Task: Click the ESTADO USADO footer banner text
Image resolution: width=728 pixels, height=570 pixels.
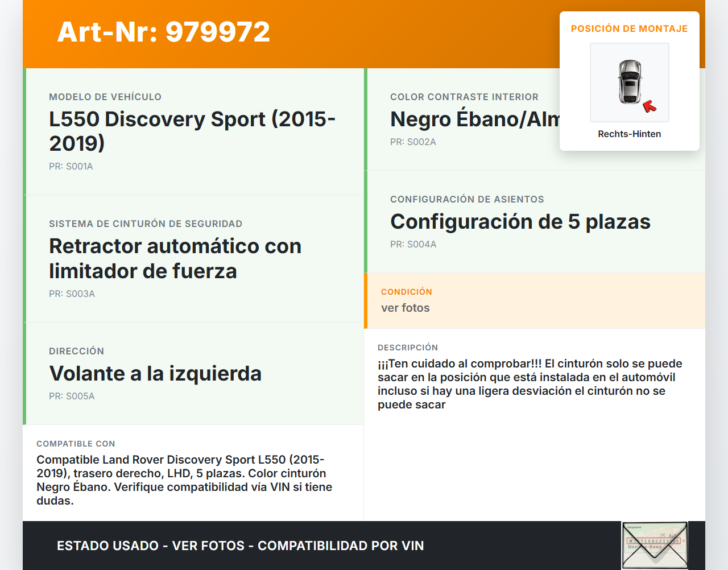Action: point(240,546)
